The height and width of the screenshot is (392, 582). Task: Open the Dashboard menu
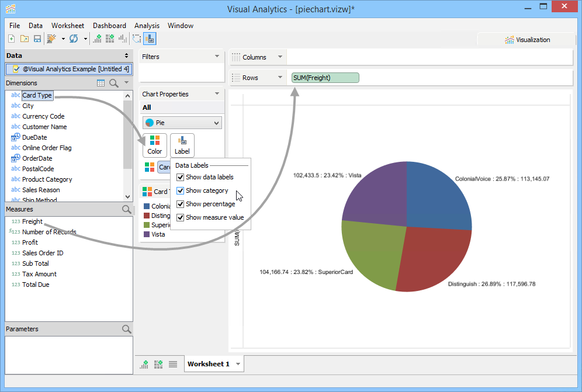tap(109, 26)
